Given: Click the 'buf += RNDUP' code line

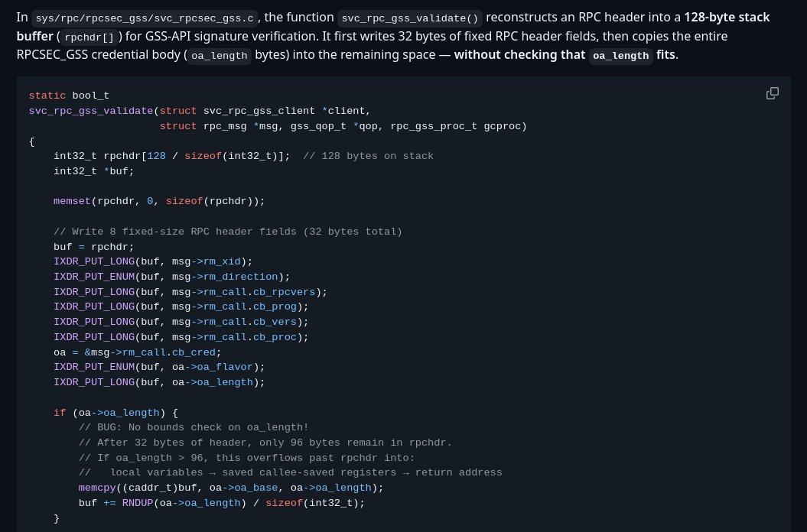Looking at the screenshot, I should point(222,503).
